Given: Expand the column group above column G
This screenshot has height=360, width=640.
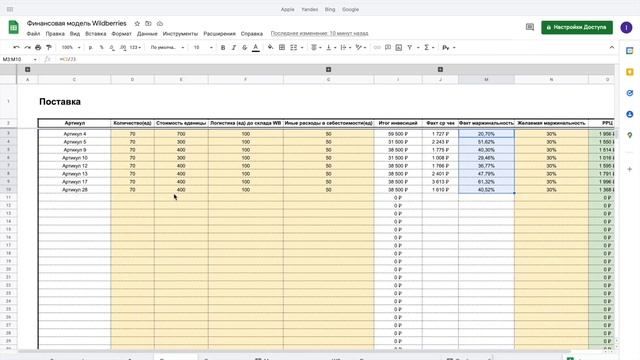Looking at the screenshot, I should [x=329, y=69].
